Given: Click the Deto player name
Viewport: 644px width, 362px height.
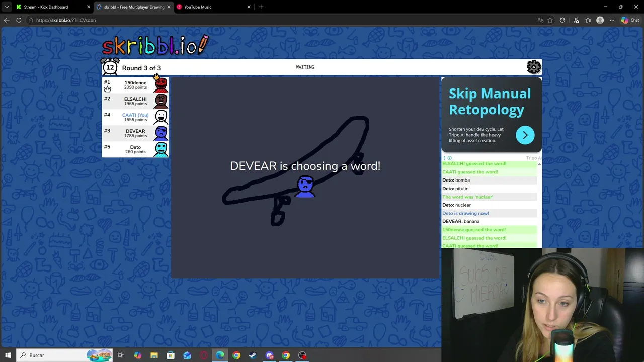Looking at the screenshot, I should [x=135, y=147].
